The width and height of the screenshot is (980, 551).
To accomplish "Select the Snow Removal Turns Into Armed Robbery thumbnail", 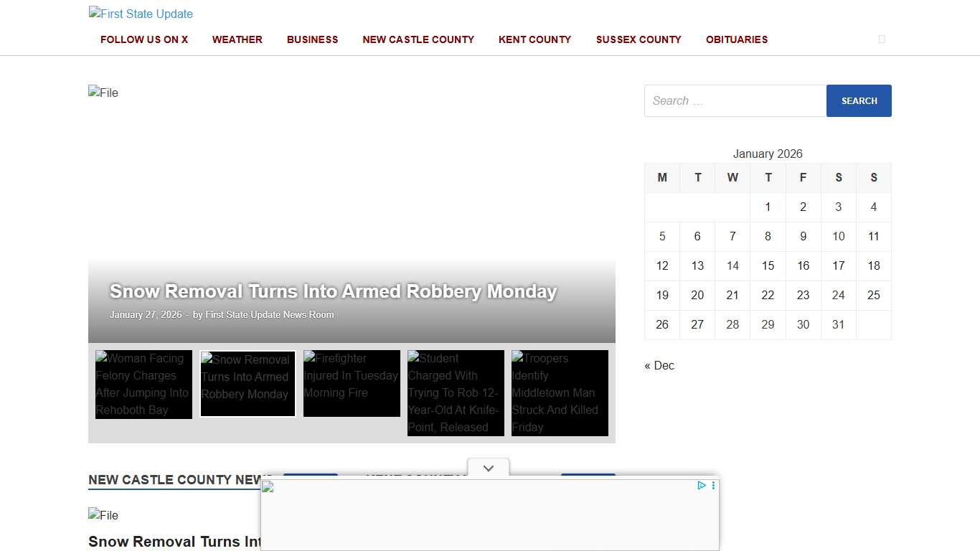I will 248,384.
